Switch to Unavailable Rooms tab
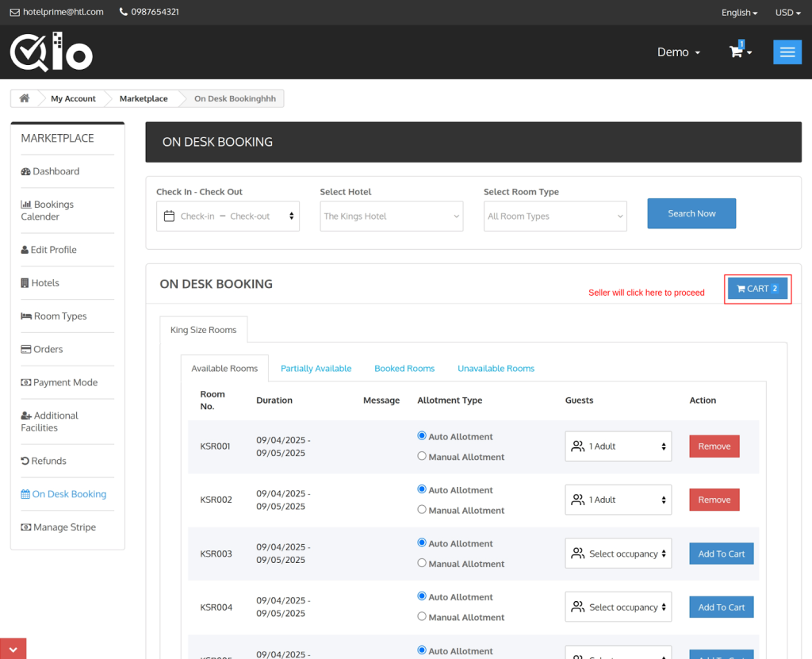The height and width of the screenshot is (659, 812). coord(496,368)
